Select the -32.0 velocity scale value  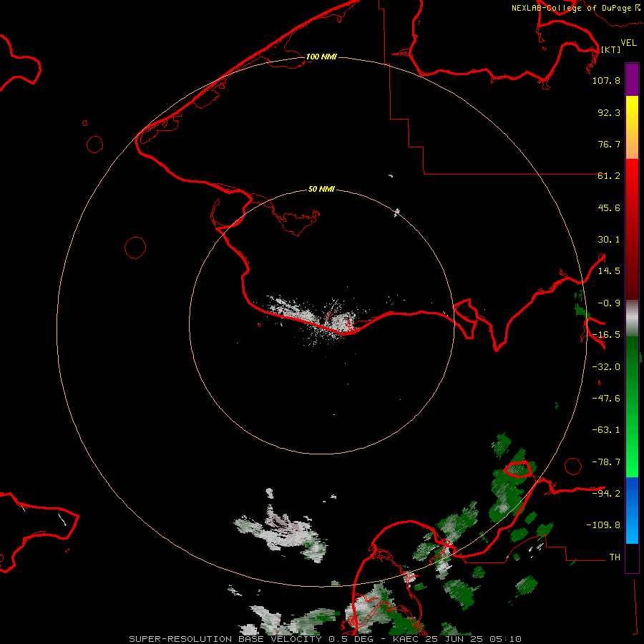click(606, 367)
